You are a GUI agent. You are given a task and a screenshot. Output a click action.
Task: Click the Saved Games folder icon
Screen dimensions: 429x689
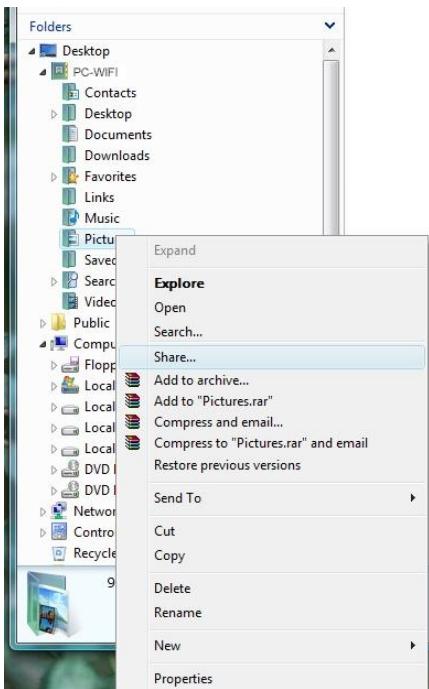[70, 260]
